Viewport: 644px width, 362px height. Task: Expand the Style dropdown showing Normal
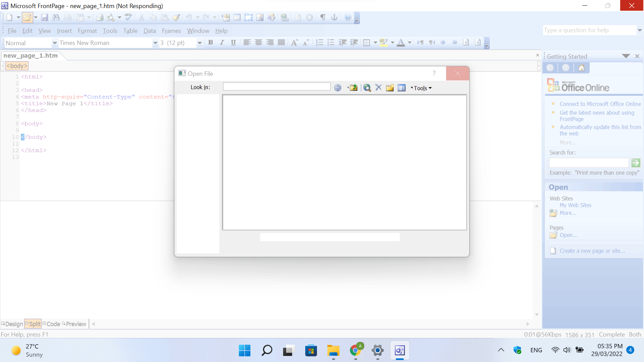point(54,43)
